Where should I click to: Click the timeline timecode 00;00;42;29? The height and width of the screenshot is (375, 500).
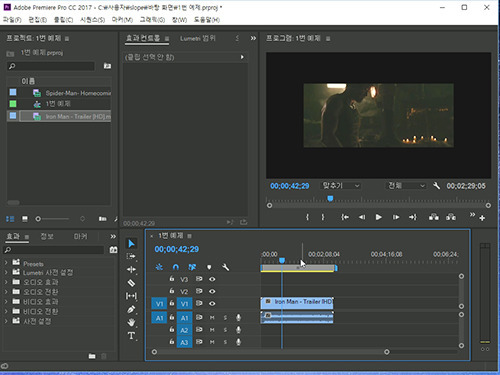click(177, 249)
